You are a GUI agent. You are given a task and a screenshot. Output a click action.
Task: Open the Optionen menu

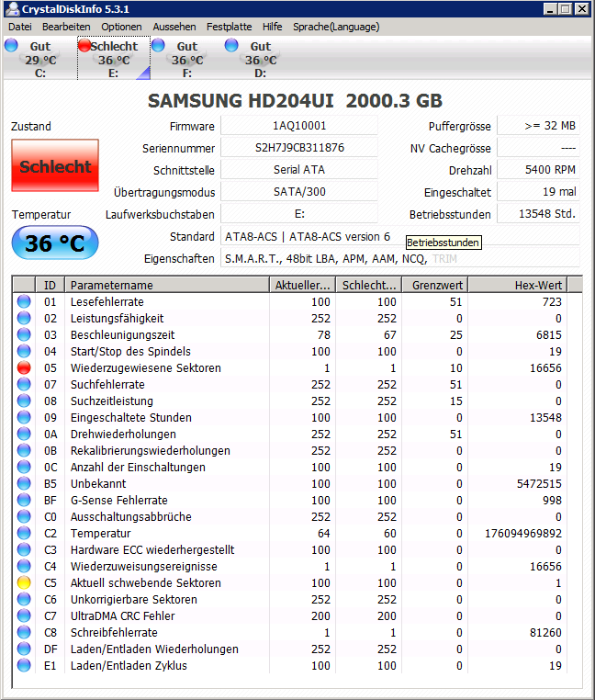(x=121, y=27)
